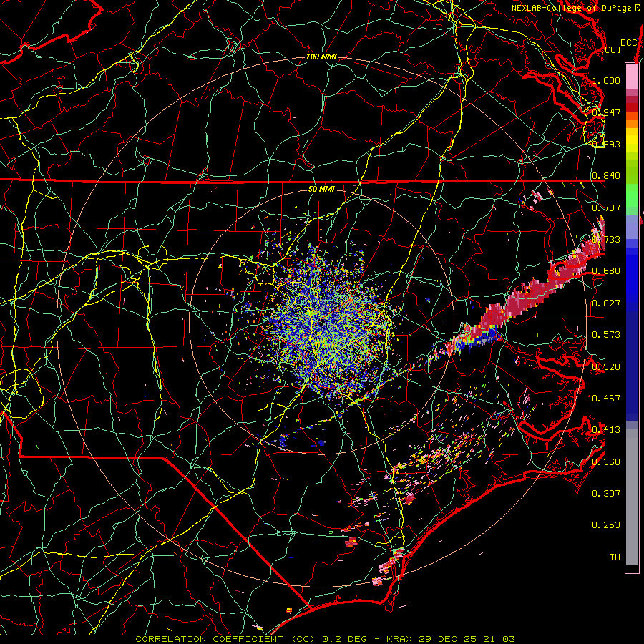The width and height of the screenshot is (644, 644).
Task: Select the 0.787 scale value
Action: pyautogui.click(x=606, y=208)
